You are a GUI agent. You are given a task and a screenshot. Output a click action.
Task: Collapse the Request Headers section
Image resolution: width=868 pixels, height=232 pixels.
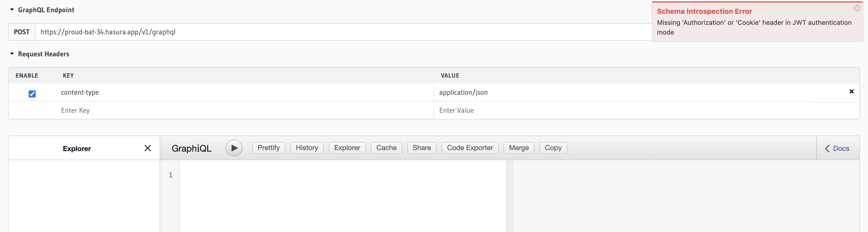click(12, 53)
